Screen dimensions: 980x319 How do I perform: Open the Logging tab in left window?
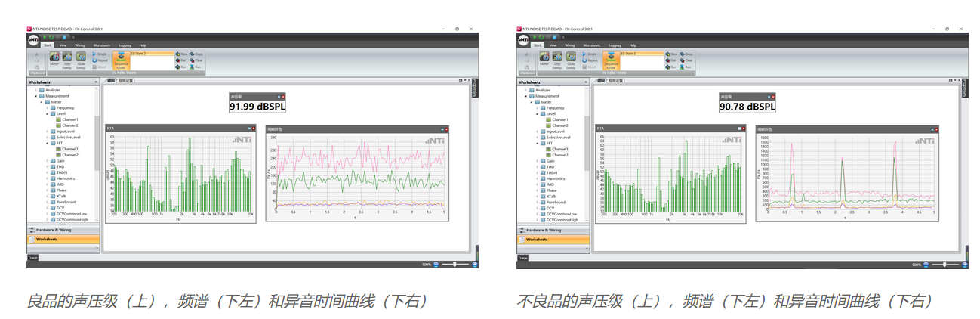coord(125,45)
